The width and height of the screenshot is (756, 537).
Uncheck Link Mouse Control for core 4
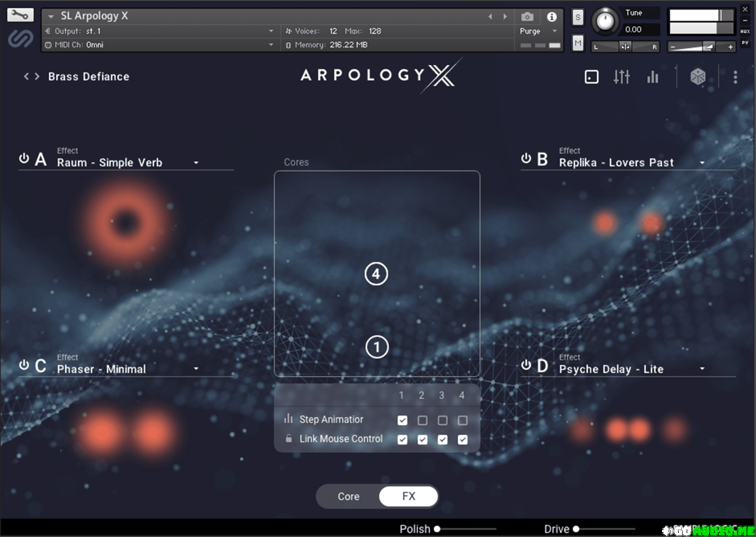pos(463,440)
